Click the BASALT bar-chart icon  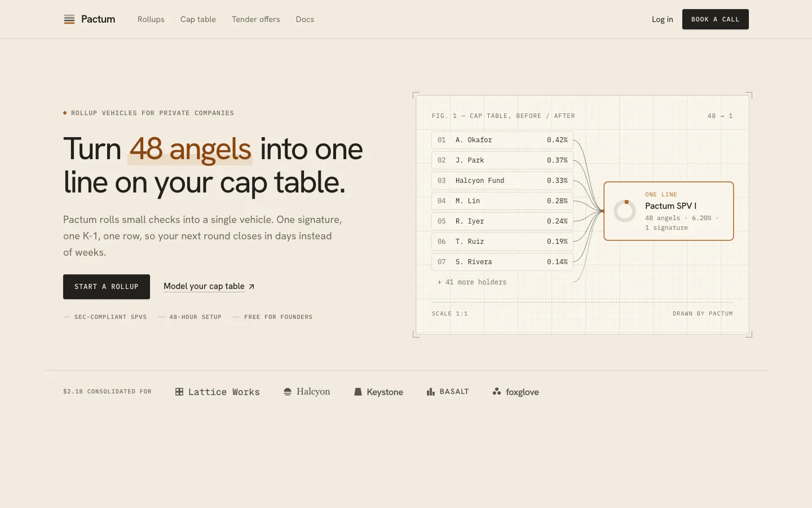tap(431, 392)
